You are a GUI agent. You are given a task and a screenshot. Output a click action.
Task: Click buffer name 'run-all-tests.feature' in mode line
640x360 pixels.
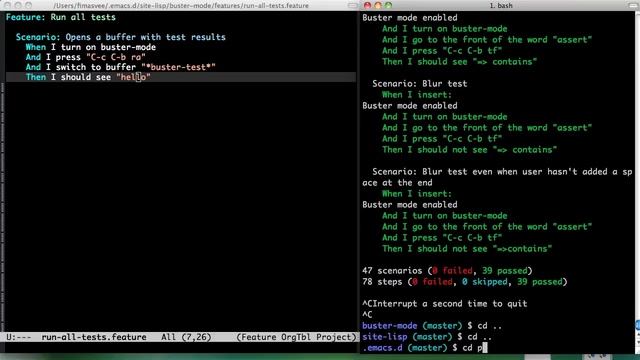[94, 337]
